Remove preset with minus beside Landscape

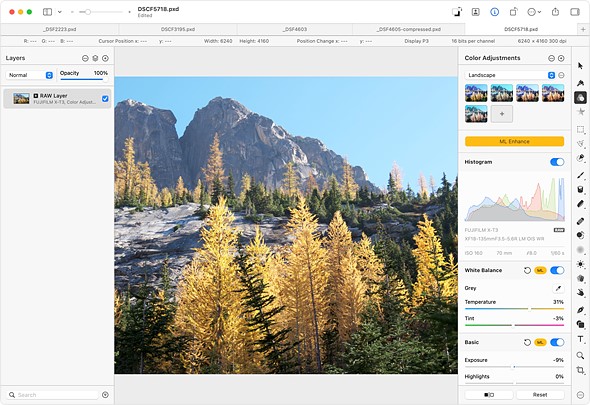[561, 75]
